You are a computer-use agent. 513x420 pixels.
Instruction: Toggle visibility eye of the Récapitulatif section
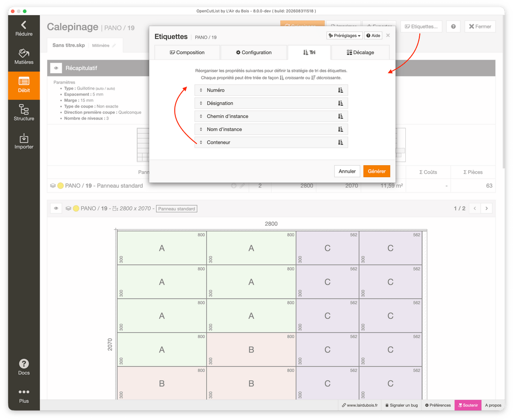(x=56, y=68)
